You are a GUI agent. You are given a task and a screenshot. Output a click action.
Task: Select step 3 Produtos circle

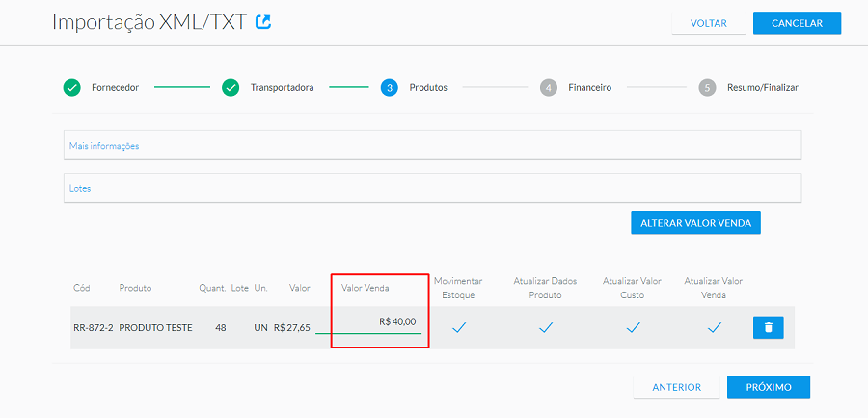(390, 88)
